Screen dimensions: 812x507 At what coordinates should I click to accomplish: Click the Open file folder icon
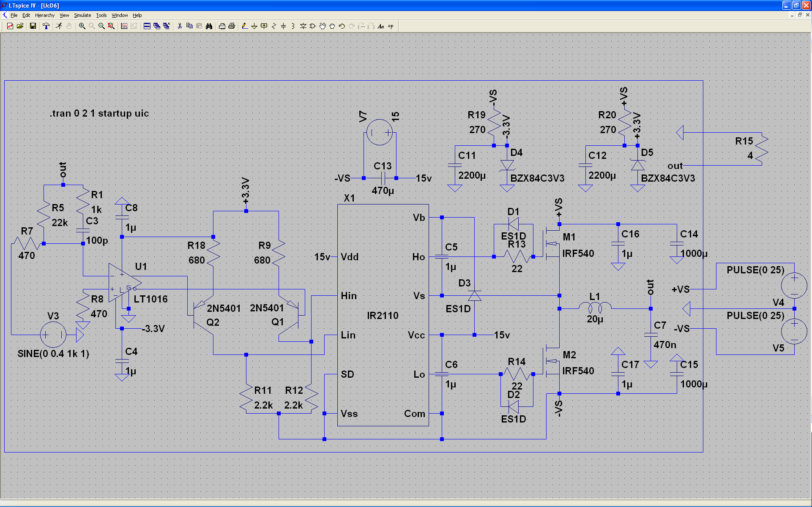tap(20, 26)
